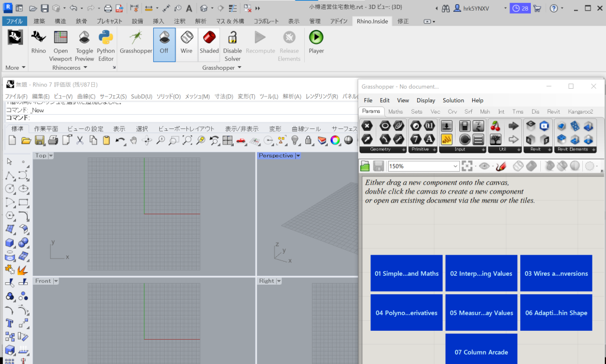The width and height of the screenshot is (606, 364).
Task: Open the 05 Measur...ay Values tile
Action: 481,313
